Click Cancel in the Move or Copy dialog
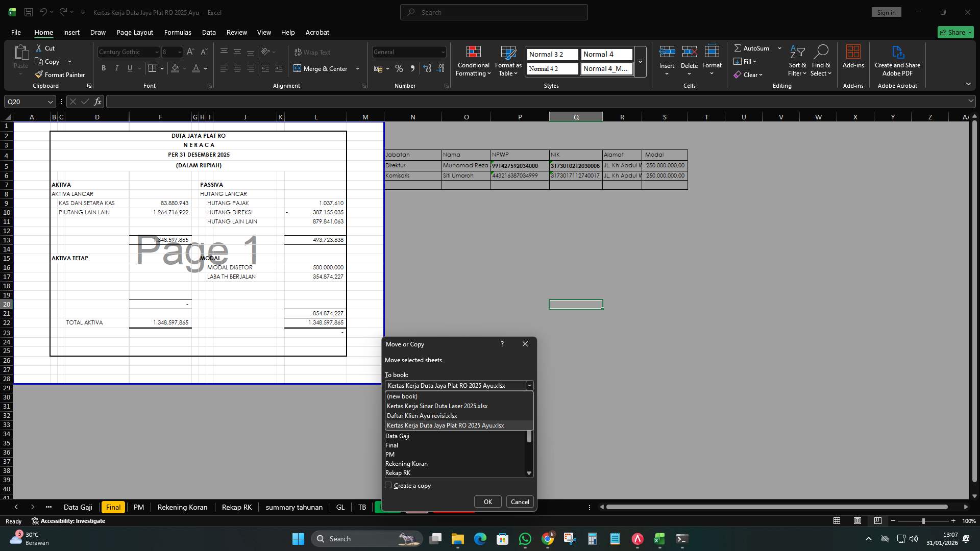This screenshot has height=551, width=980. [x=519, y=502]
